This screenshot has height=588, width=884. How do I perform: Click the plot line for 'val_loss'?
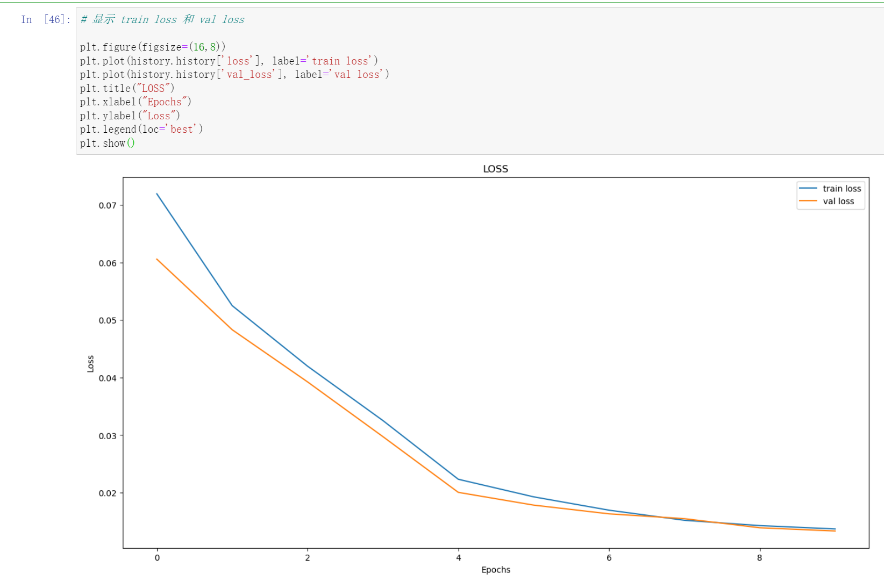click(234, 74)
